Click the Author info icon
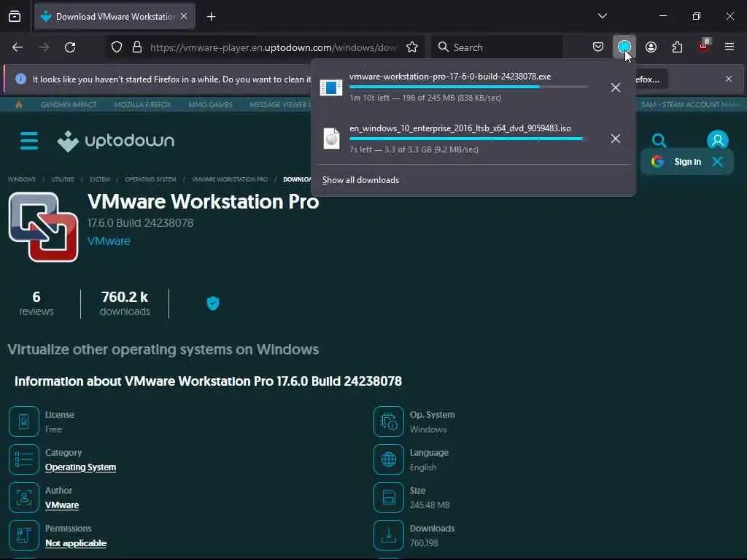The width and height of the screenshot is (747, 560). [24, 497]
